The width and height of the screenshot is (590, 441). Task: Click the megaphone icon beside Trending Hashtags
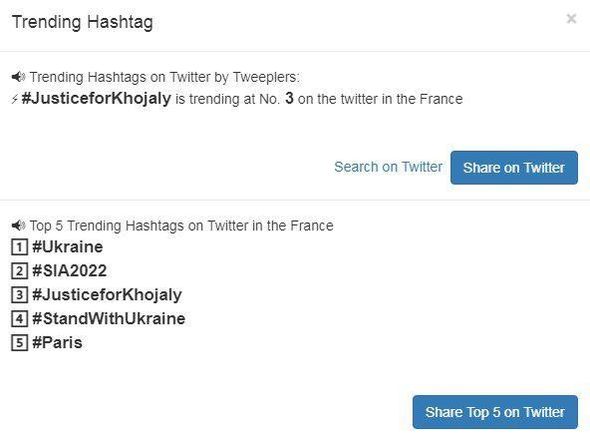tap(18, 77)
